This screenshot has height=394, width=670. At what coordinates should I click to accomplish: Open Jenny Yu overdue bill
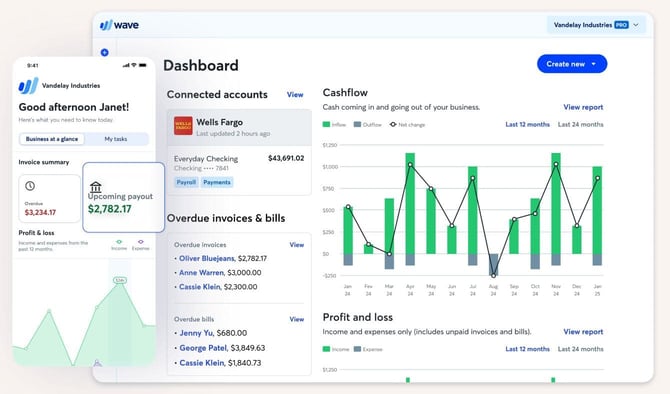pos(196,333)
